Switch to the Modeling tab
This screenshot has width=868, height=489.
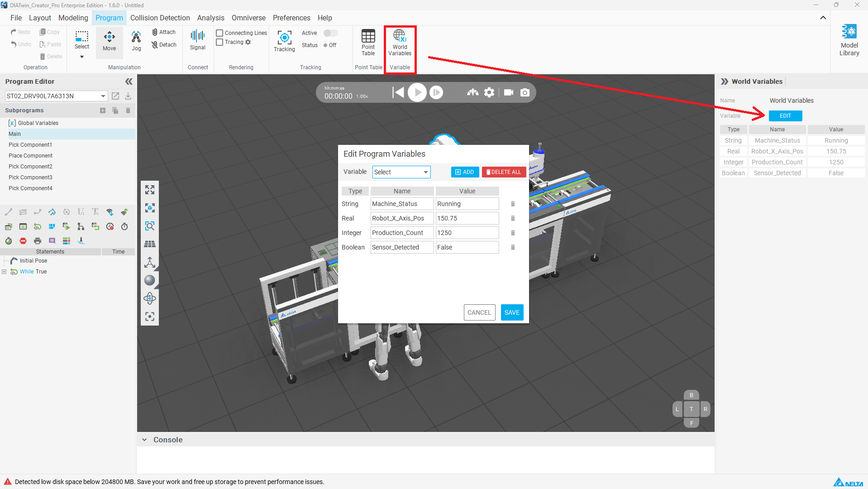pos(73,18)
